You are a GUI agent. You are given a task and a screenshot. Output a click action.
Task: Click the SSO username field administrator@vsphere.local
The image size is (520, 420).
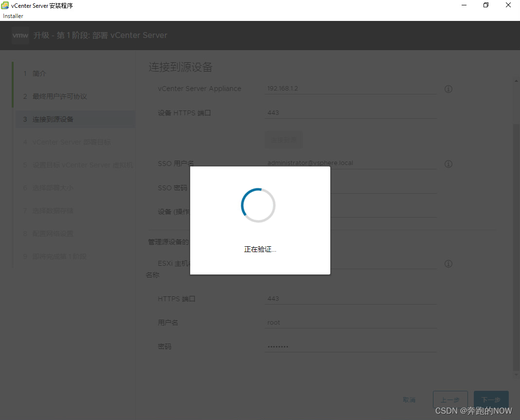(x=351, y=163)
